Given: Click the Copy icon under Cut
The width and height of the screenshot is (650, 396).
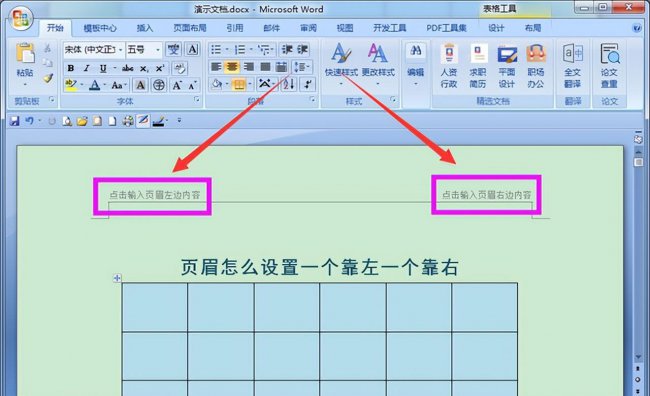Looking at the screenshot, I should coord(48,63).
